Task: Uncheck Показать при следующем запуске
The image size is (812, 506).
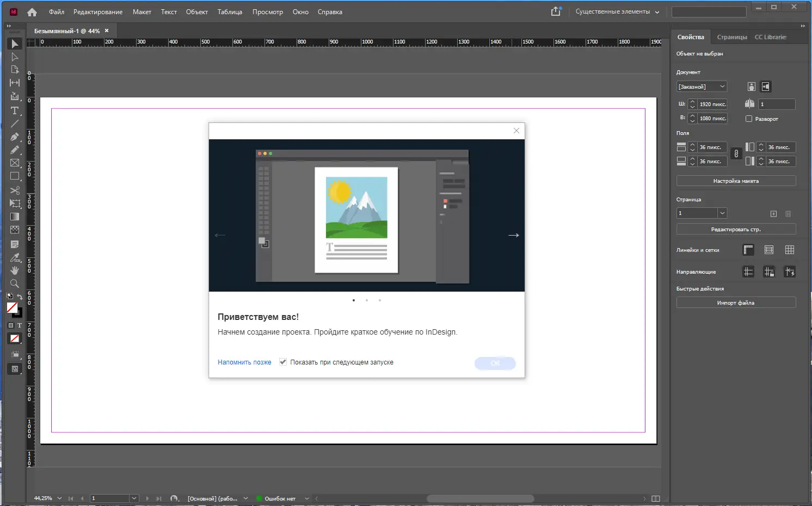Action: coord(283,362)
